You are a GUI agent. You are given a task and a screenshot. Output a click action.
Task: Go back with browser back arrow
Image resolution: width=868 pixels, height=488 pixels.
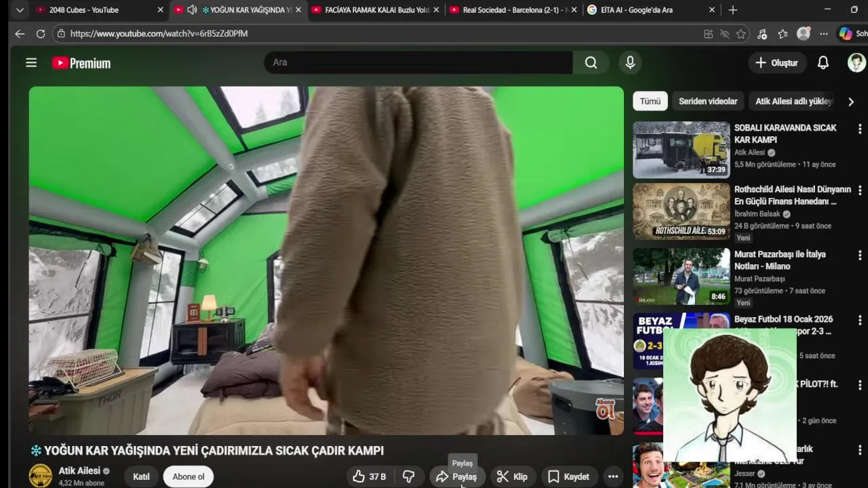[20, 33]
